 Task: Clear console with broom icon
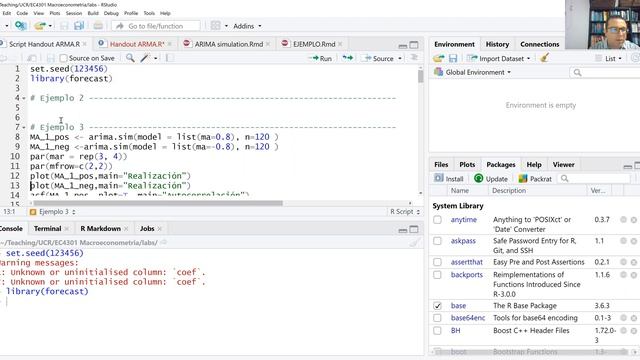(414, 242)
